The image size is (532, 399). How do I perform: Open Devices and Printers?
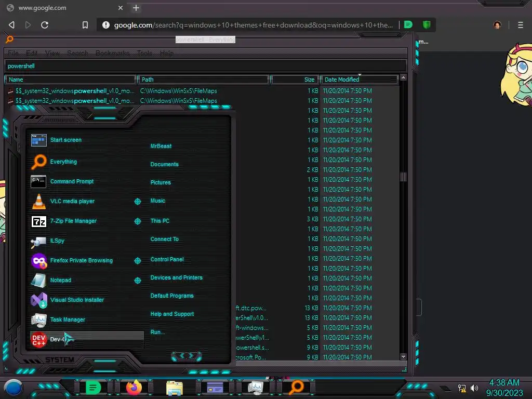click(176, 277)
